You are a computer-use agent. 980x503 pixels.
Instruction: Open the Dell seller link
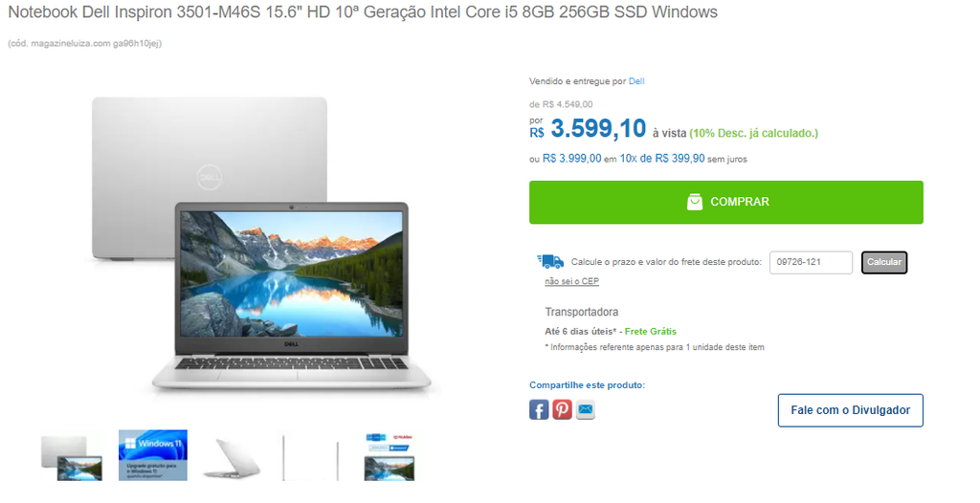click(636, 81)
